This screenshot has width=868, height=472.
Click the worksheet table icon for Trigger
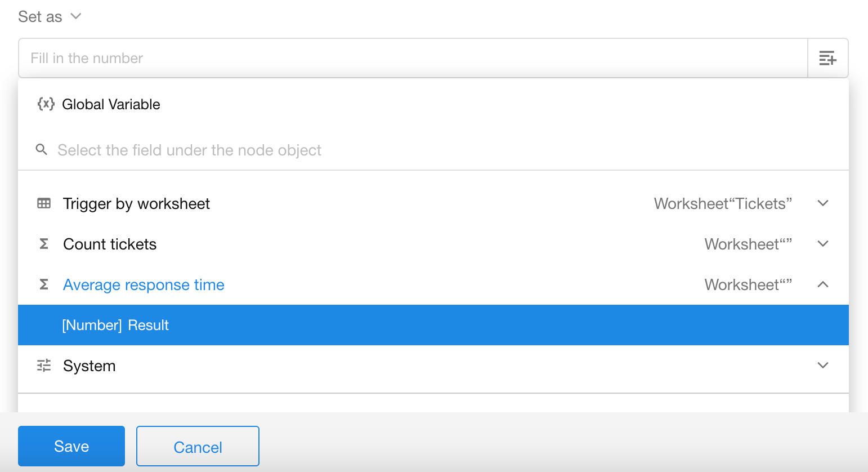(44, 203)
